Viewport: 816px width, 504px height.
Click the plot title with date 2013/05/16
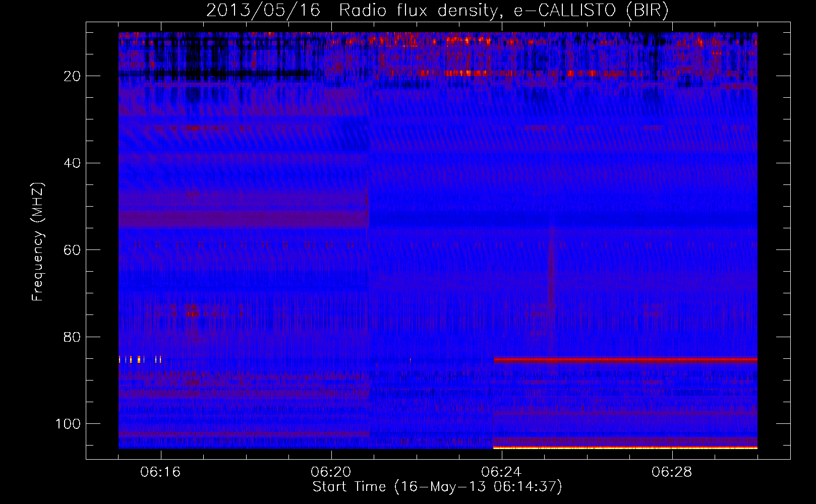click(437, 10)
